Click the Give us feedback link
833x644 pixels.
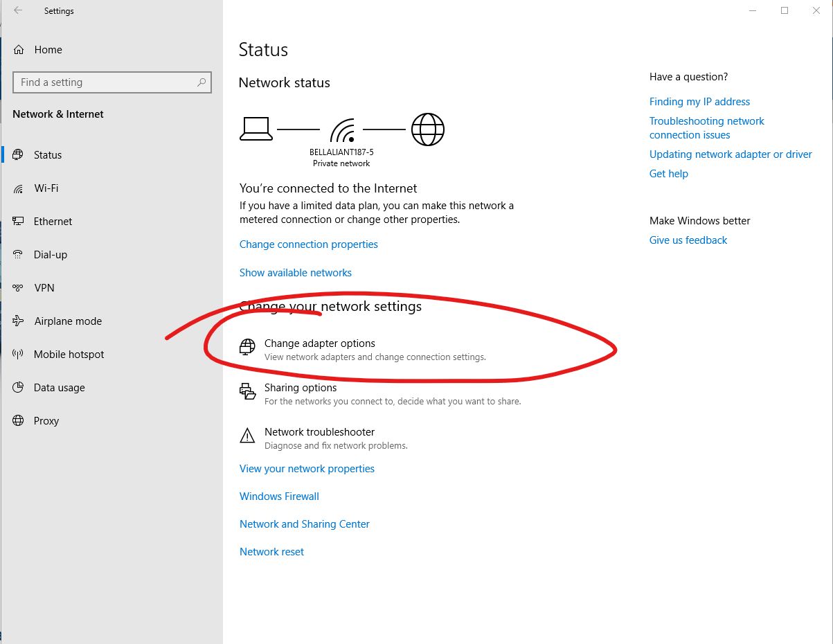pos(688,240)
